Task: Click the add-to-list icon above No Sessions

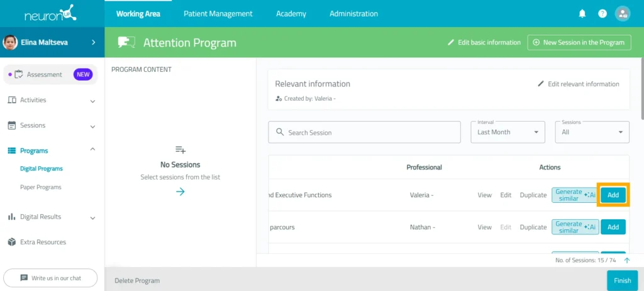Action: pos(180,149)
